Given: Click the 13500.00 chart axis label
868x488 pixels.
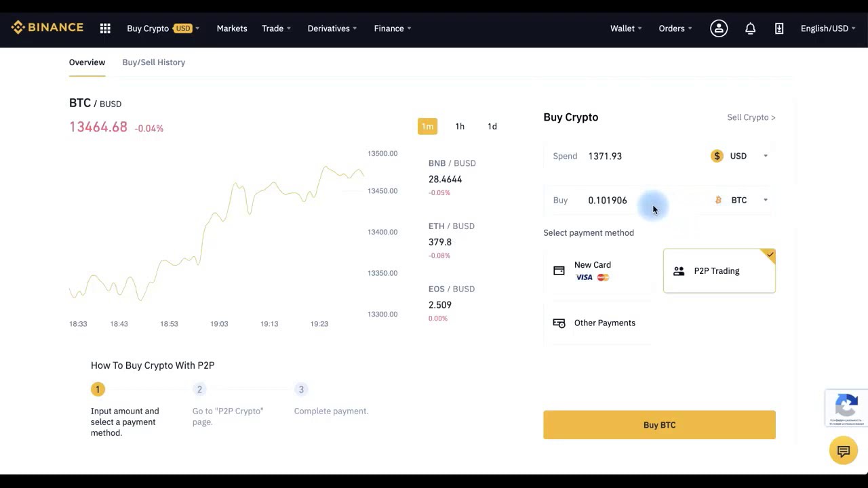Looking at the screenshot, I should pyautogui.click(x=382, y=153).
